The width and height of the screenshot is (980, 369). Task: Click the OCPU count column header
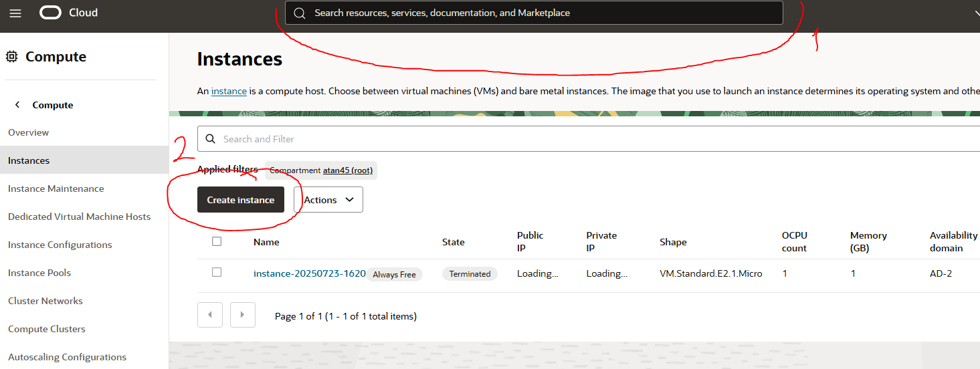pos(795,242)
